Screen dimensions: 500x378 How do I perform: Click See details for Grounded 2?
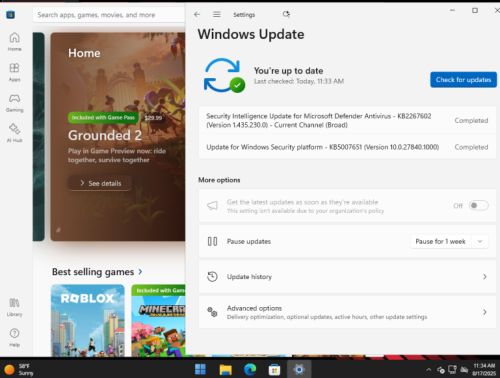pyautogui.click(x=100, y=183)
